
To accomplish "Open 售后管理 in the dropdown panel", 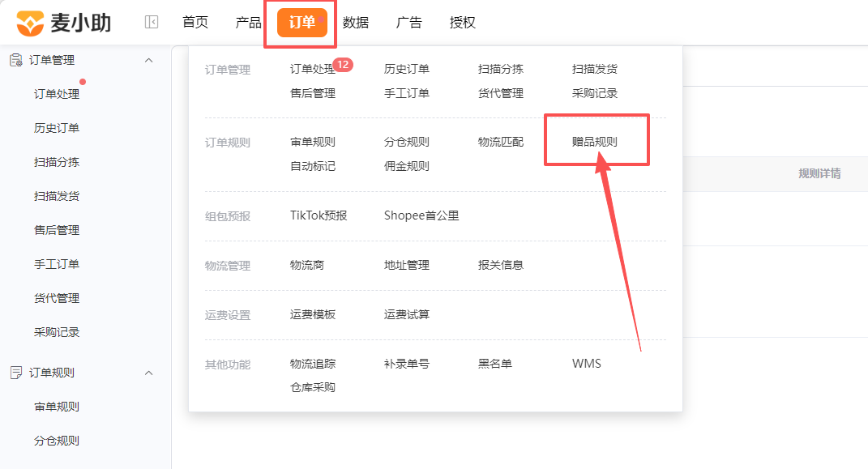I will (x=313, y=93).
